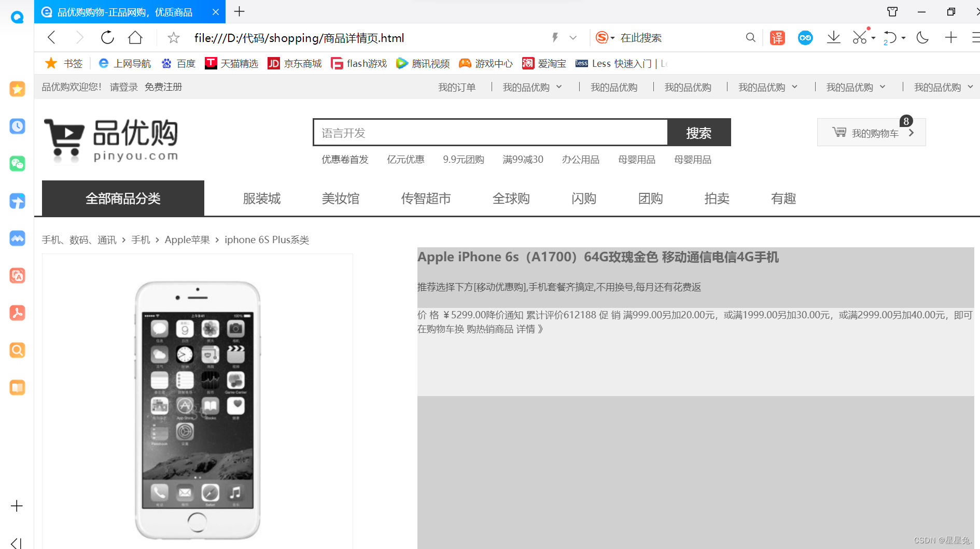This screenshot has height=549, width=980.
Task: Open the red translate extension icon
Action: [777, 37]
